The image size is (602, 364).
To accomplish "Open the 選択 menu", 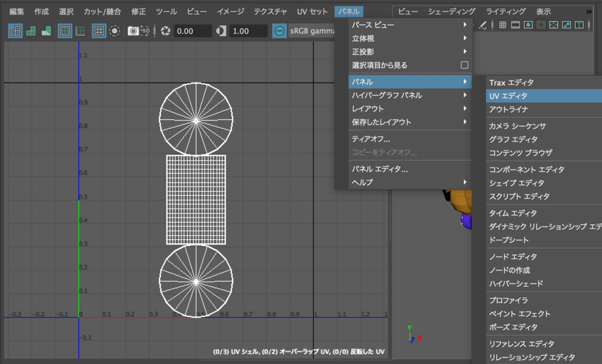I will [66, 12].
